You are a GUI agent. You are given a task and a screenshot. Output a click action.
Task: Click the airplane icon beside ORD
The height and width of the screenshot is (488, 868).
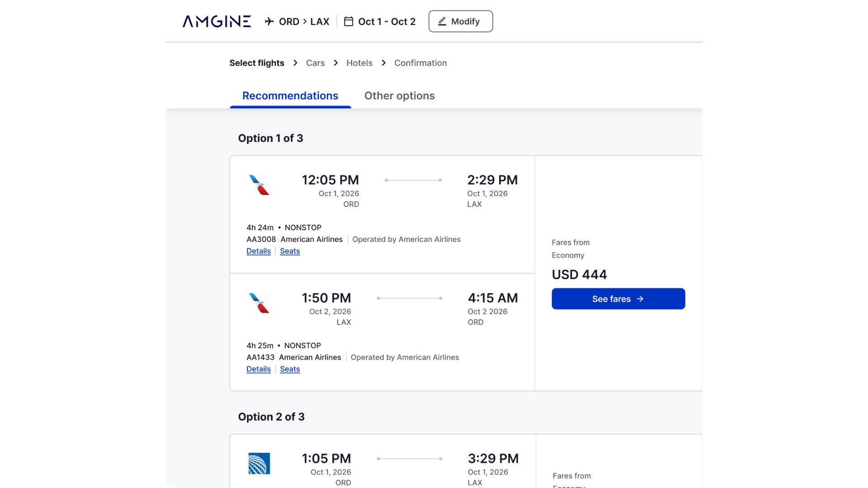point(269,21)
